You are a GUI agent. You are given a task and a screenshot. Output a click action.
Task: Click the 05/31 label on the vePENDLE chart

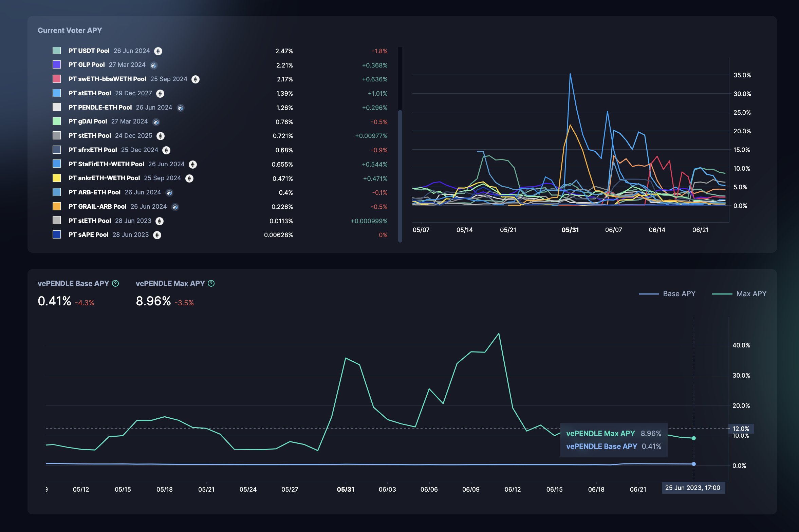(345, 490)
